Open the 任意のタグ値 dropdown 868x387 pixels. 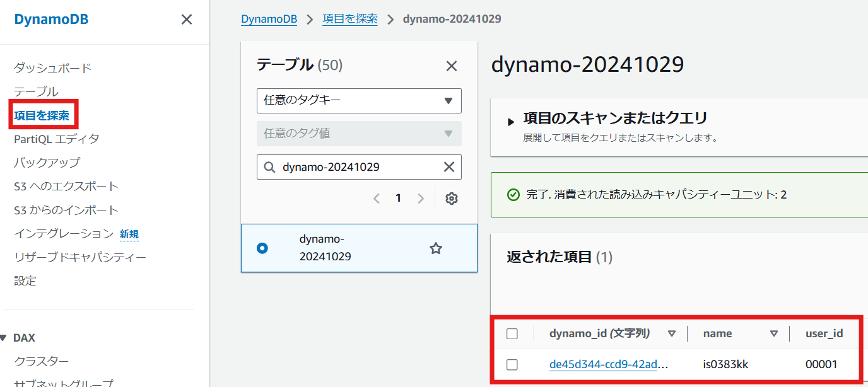pos(359,134)
